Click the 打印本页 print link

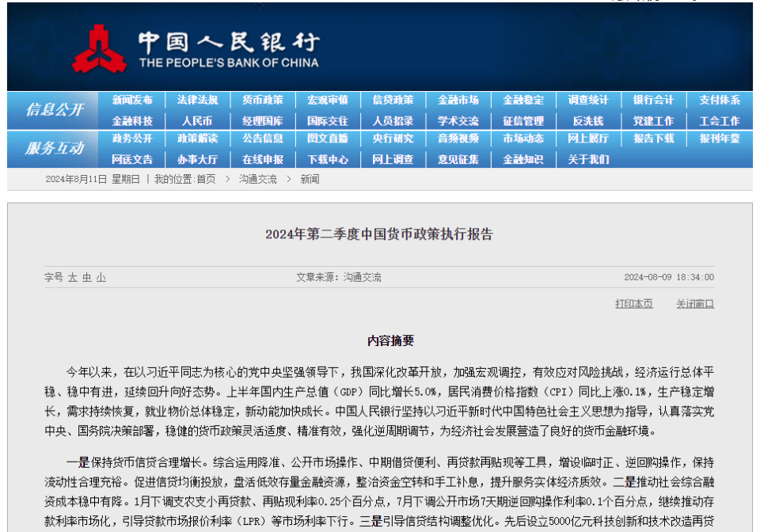tap(634, 304)
